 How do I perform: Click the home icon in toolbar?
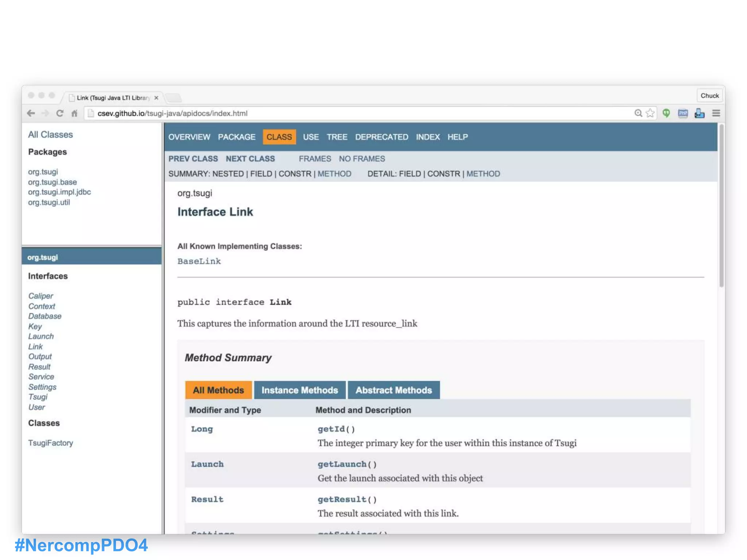point(74,113)
